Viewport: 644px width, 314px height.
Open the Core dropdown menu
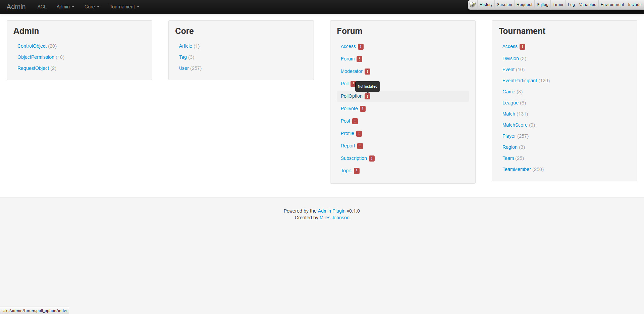coord(92,7)
